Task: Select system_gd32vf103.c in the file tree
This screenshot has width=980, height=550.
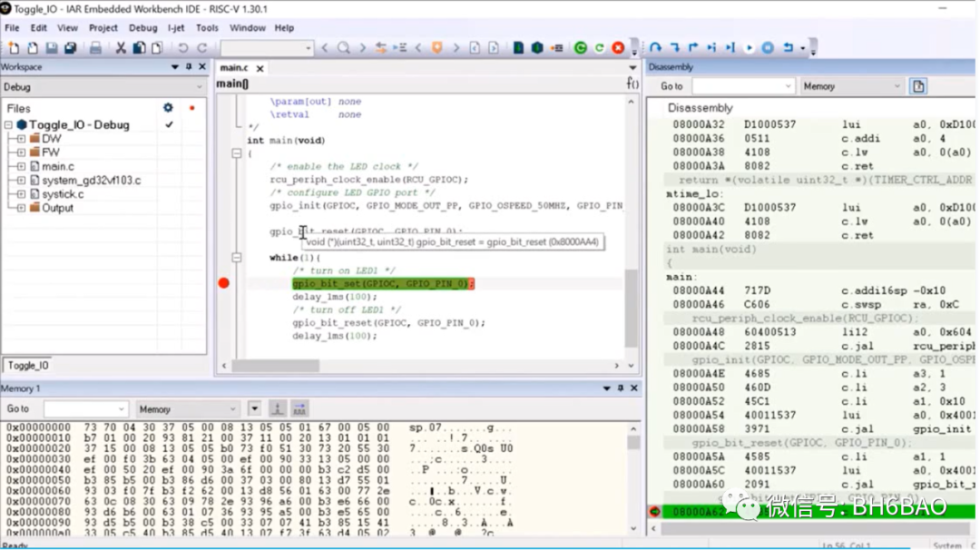Action: [92, 180]
